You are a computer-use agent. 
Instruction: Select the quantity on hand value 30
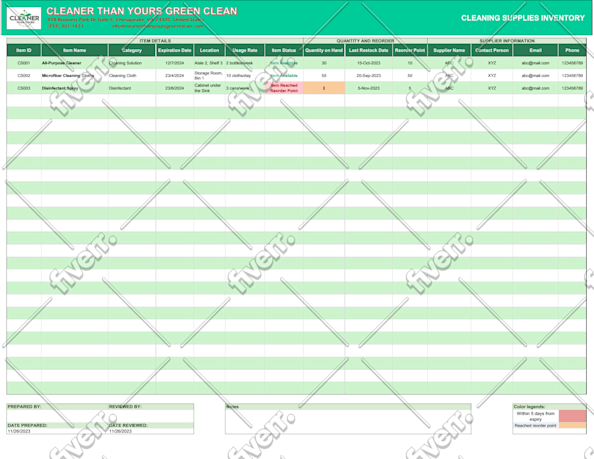point(324,63)
